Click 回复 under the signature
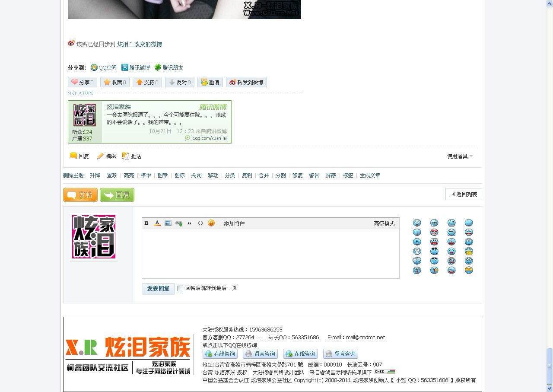553x392 pixels. (x=79, y=156)
